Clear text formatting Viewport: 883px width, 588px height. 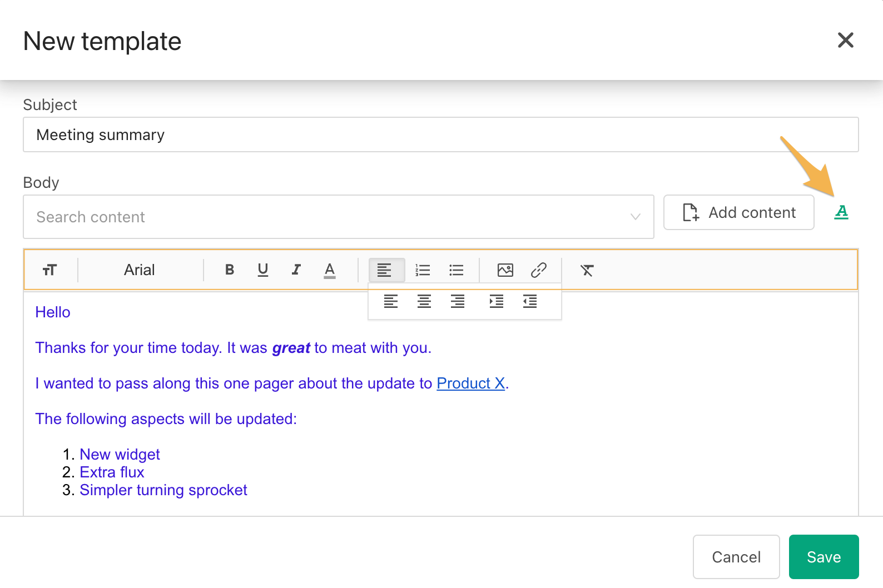(x=587, y=270)
